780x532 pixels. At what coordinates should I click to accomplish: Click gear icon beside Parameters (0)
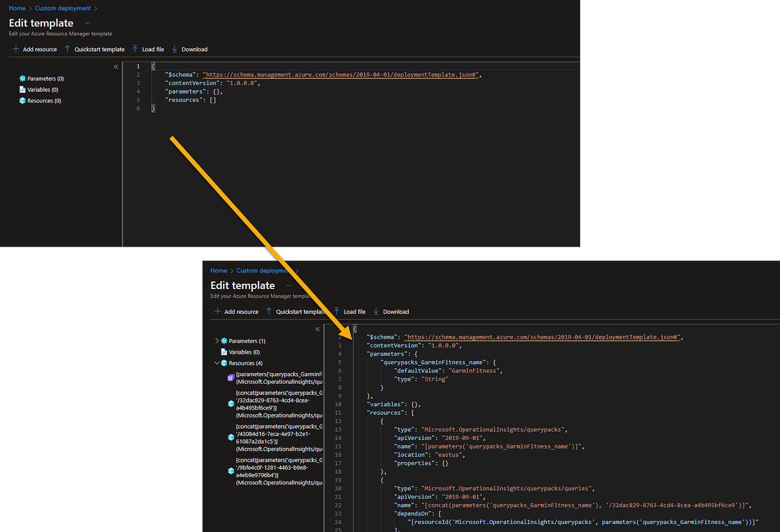22,79
